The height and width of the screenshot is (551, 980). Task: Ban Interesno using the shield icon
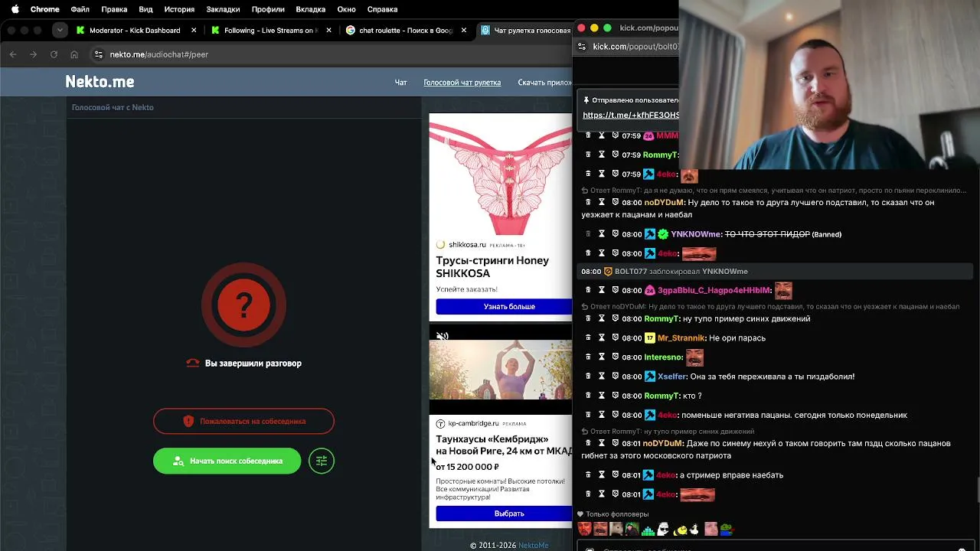pyautogui.click(x=615, y=357)
